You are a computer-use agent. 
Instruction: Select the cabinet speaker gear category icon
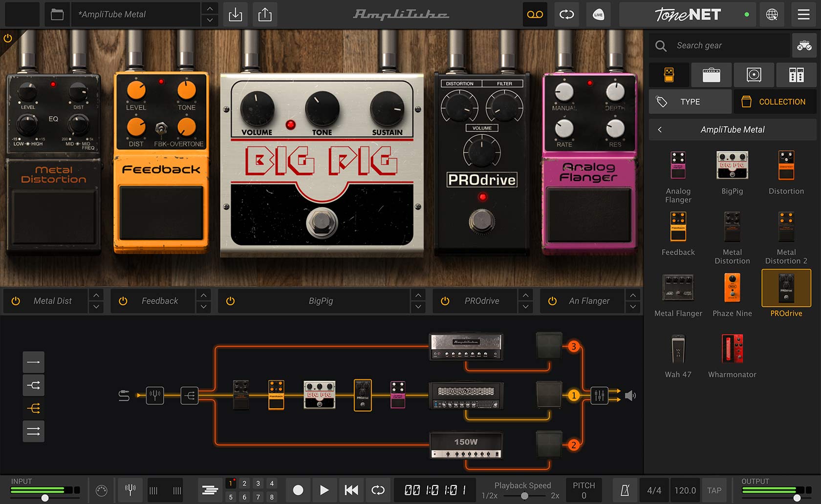click(754, 75)
